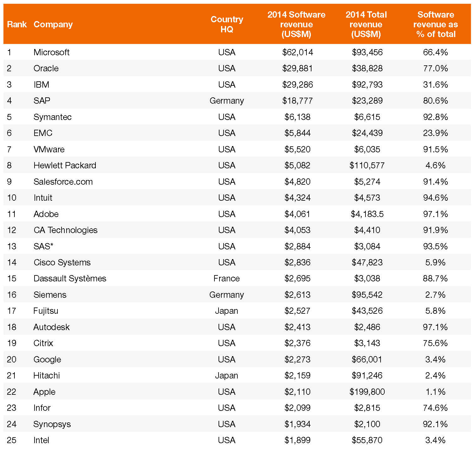Click Apple's total revenue $199,800
This screenshot has width=476, height=451.
pos(367,392)
